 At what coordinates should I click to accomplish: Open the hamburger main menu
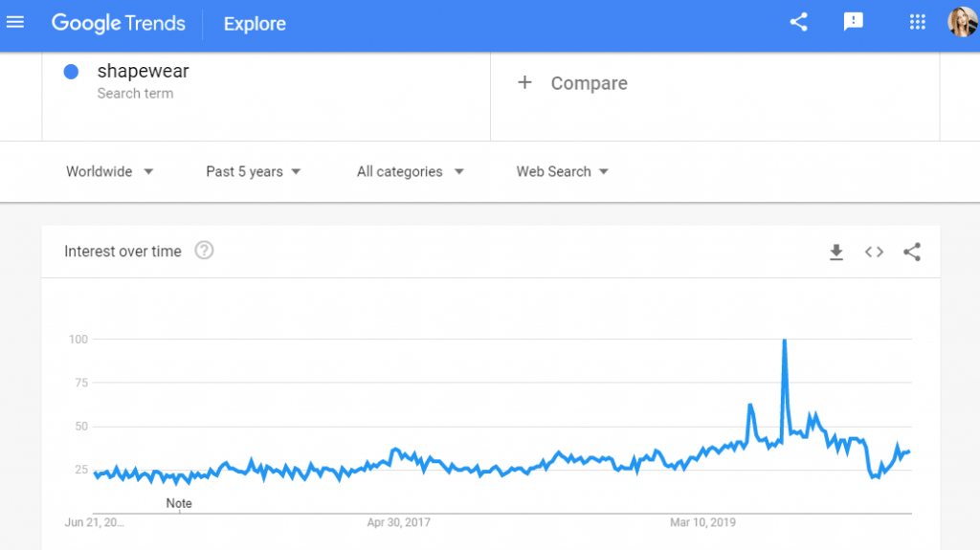click(x=15, y=23)
